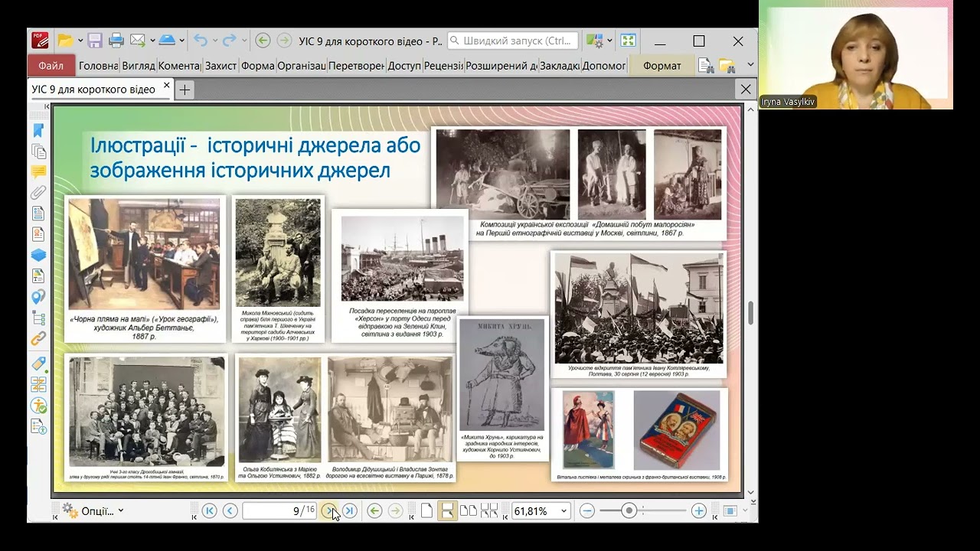Viewport: 980px width, 551px height.
Task: Open the Файл menu
Action: pyautogui.click(x=51, y=66)
